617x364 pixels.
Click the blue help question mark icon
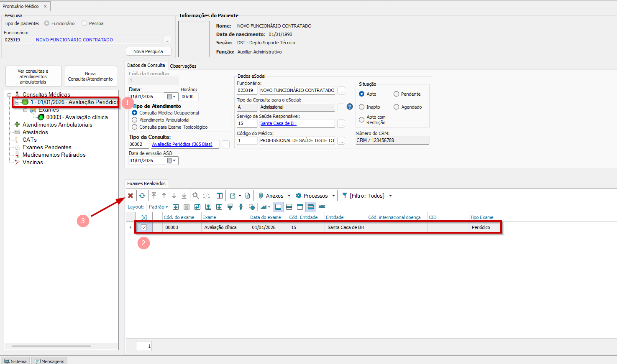[x=350, y=107]
